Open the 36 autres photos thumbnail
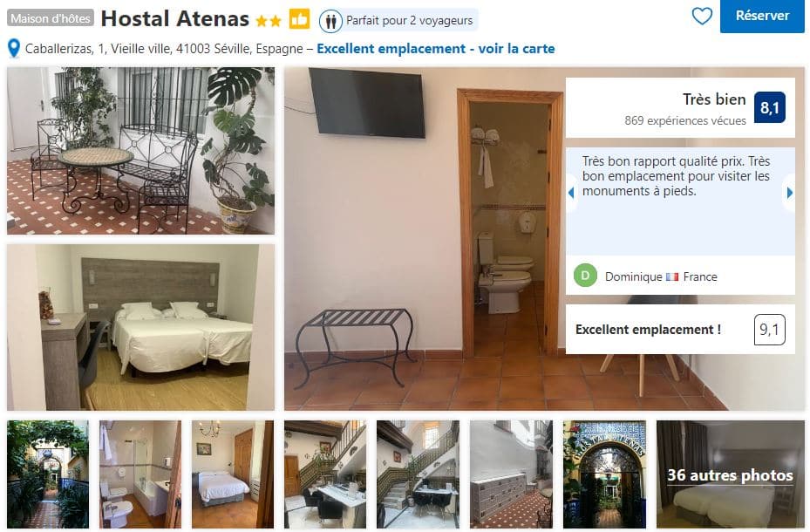Image resolution: width=810 pixels, height=532 pixels. [x=730, y=474]
